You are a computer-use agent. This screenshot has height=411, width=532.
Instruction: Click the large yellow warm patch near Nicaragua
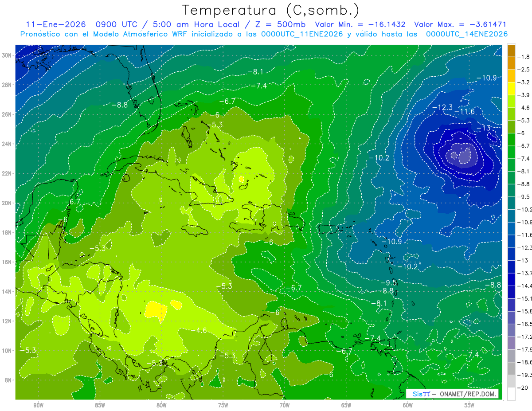click(x=156, y=309)
